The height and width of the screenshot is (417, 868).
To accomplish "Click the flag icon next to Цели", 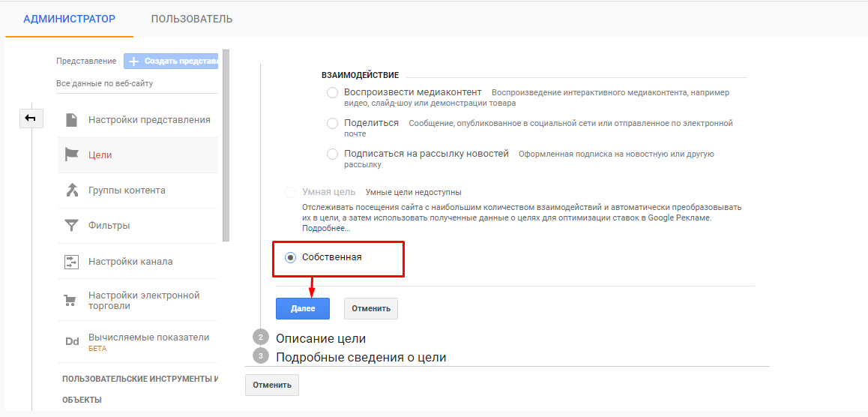I will (72, 155).
